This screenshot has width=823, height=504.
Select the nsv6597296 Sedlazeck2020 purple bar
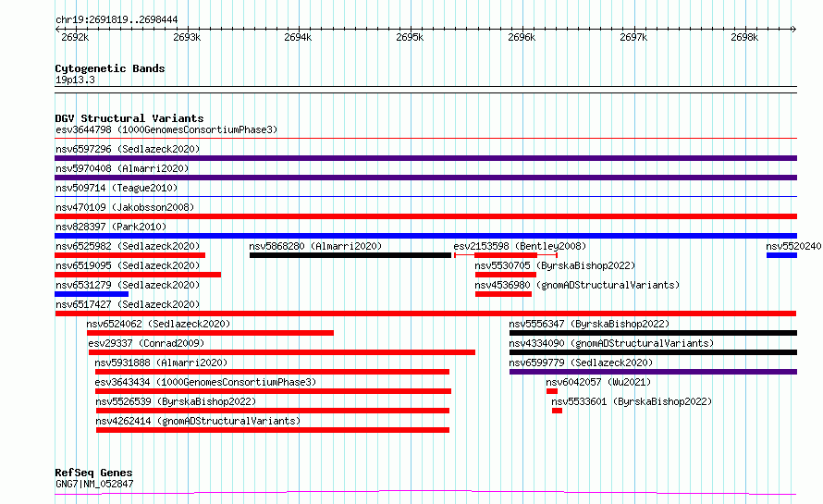pyautogui.click(x=425, y=158)
